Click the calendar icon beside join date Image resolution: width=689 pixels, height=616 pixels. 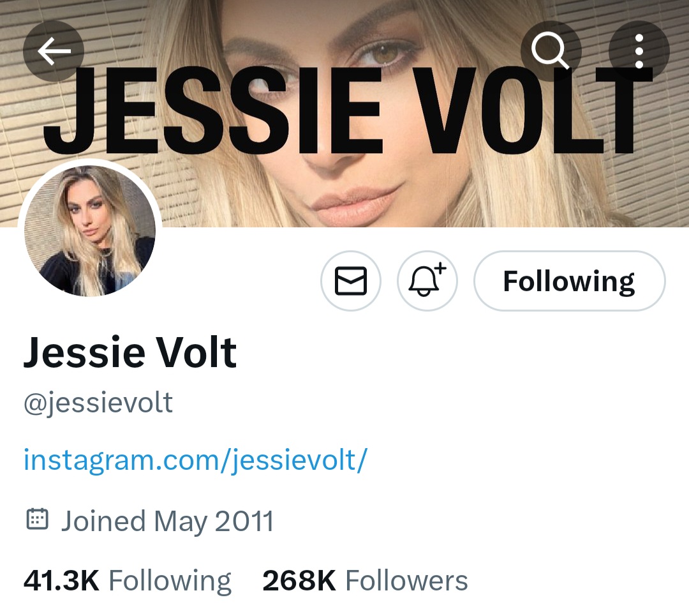click(38, 519)
